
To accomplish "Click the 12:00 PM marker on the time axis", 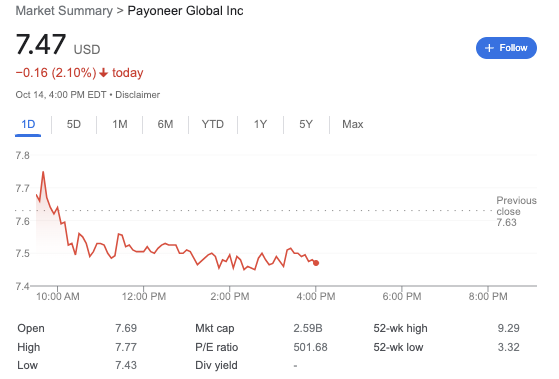I will click(x=144, y=296).
